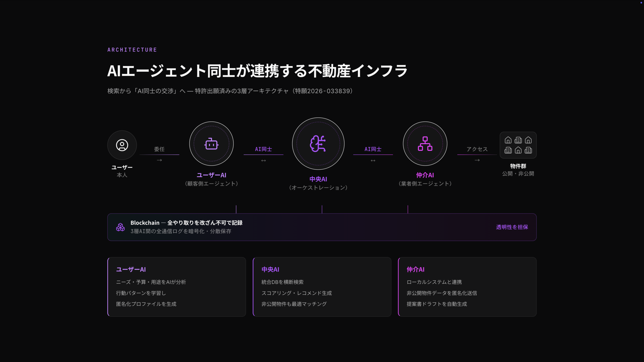Click the アクセス connector label
The image size is (644, 362).
[477, 149]
